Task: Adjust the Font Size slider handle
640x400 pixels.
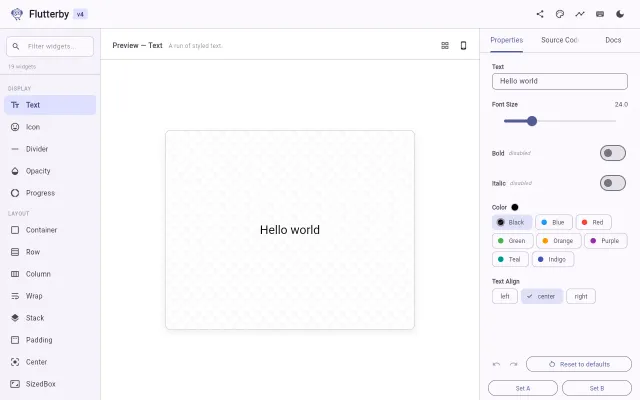Action: (x=532, y=121)
